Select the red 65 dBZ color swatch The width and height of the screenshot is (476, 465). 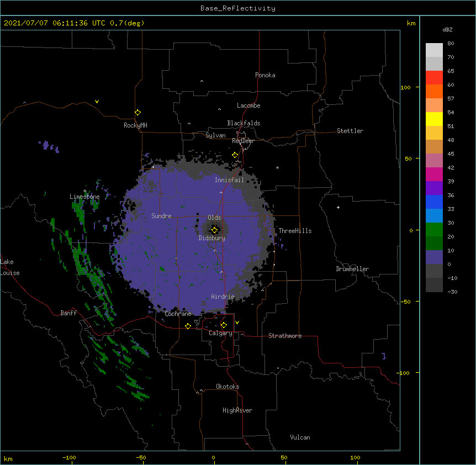tap(434, 77)
